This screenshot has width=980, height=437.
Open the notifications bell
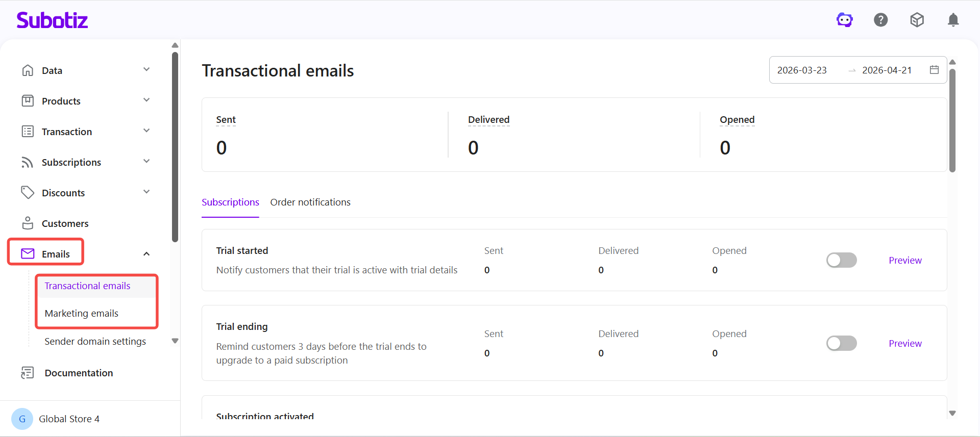point(953,20)
